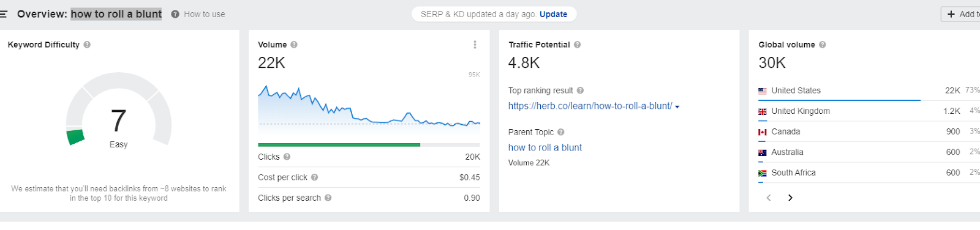This screenshot has height=230, width=980.
Task: Click the Traffic Potential help icon
Action: pyautogui.click(x=577, y=45)
